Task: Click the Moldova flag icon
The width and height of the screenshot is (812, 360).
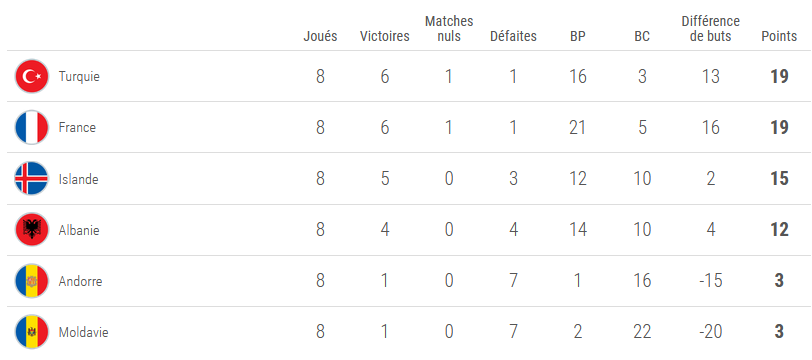Action: coord(32,332)
